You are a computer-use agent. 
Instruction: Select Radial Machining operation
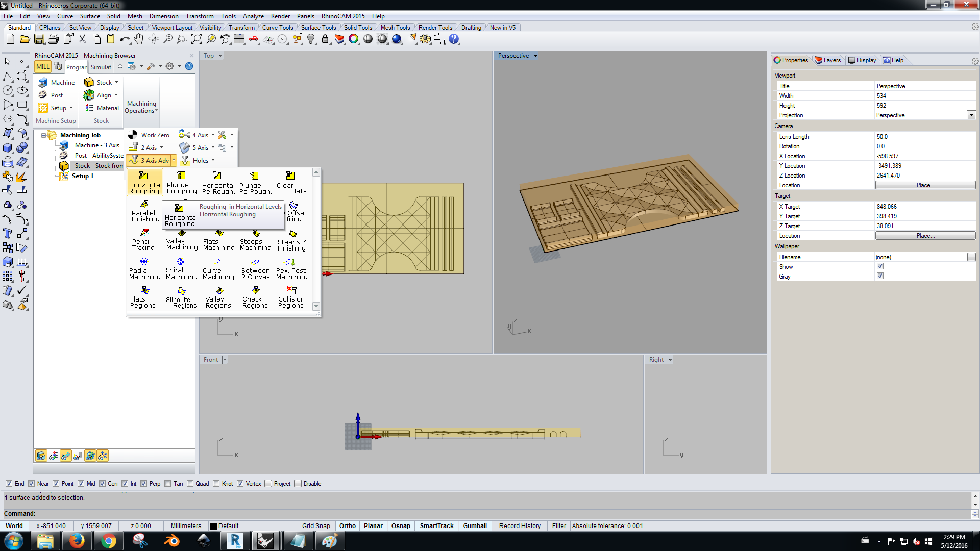pos(144,269)
